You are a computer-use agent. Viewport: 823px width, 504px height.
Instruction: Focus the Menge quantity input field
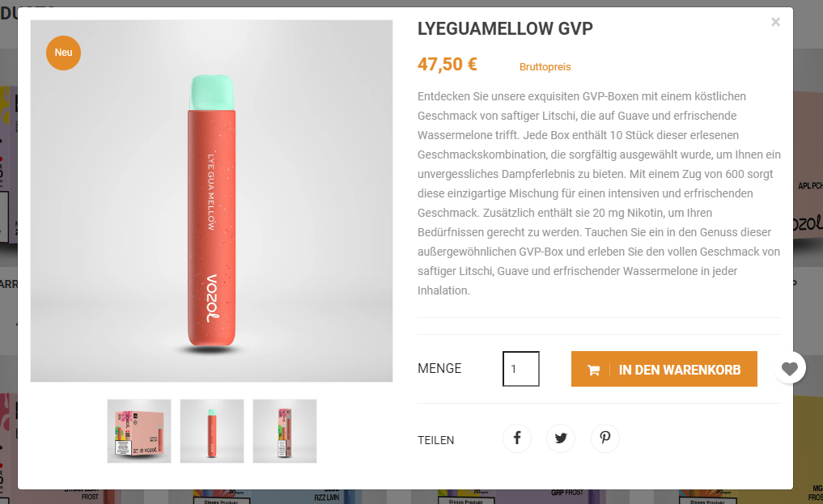pyautogui.click(x=520, y=369)
